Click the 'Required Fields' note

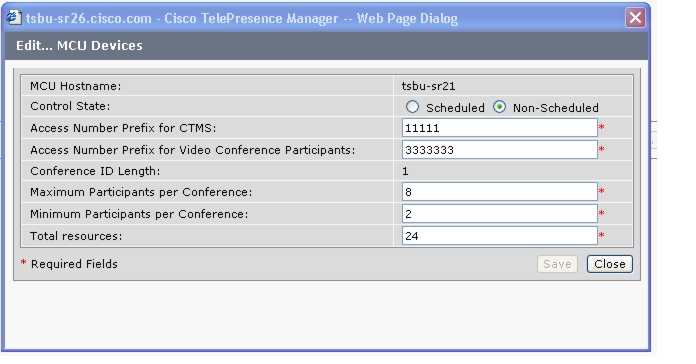pyautogui.click(x=74, y=264)
